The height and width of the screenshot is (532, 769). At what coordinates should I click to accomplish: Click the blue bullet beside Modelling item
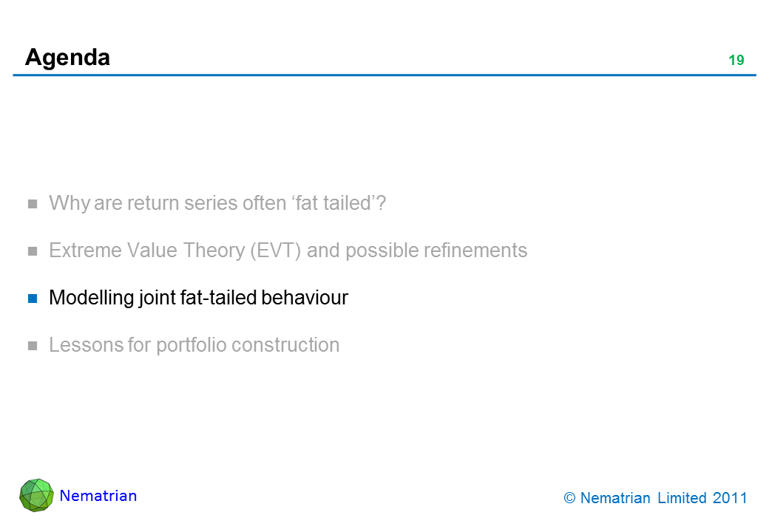tap(33, 299)
